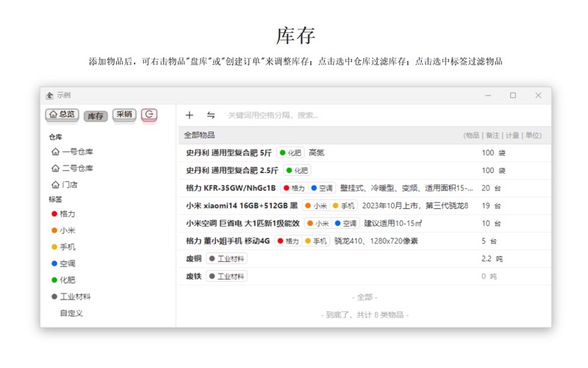
Task: Toggle the 化肥 tag filter in the sidebar
Action: click(x=67, y=280)
